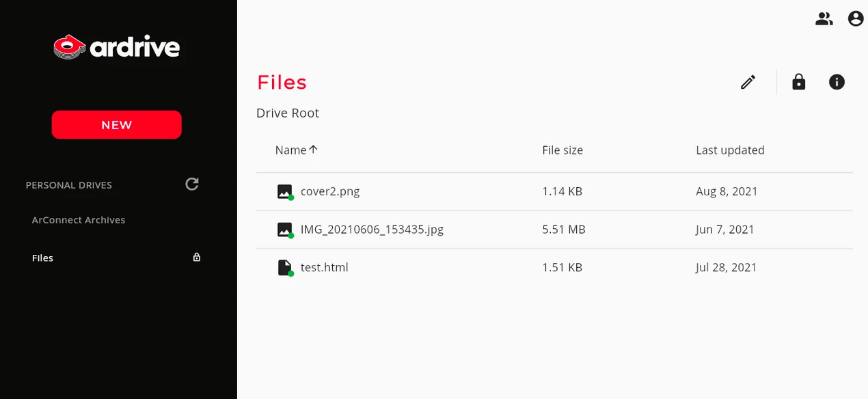Toggle the Name sort arrow

click(x=314, y=150)
